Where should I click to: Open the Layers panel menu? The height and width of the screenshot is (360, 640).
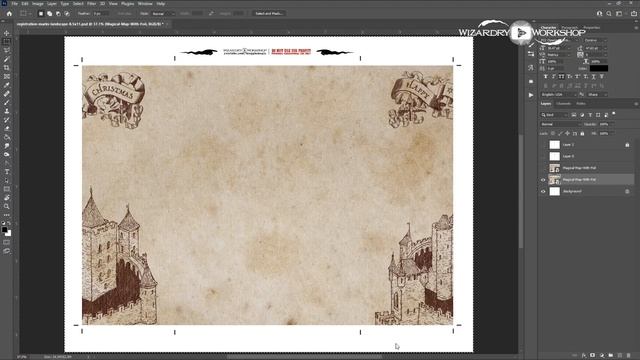[x=636, y=104]
